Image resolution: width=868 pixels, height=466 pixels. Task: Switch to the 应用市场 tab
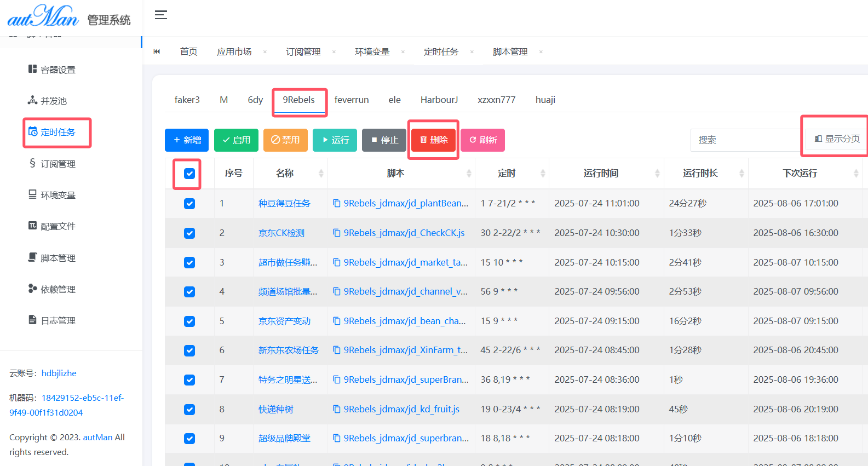tap(234, 51)
